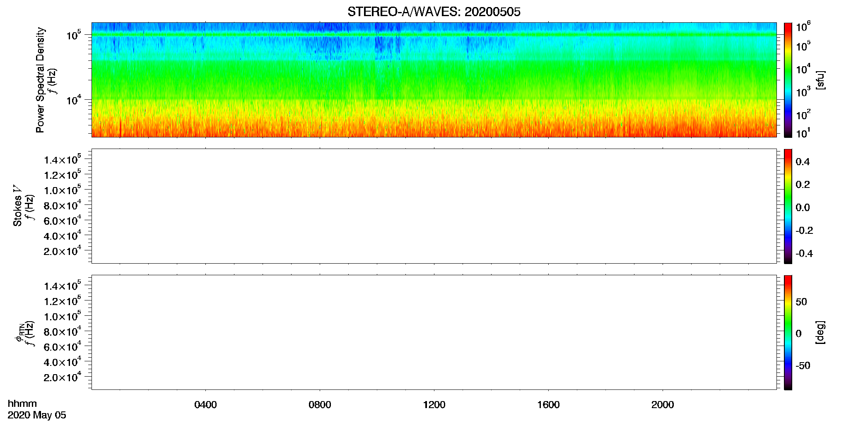Click the Power Spectral Density colorbar
Screen dimensions: 868x447
pos(788,80)
